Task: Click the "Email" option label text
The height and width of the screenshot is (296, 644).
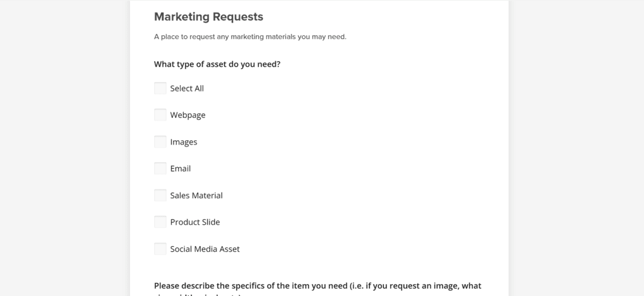Action: pyautogui.click(x=181, y=169)
